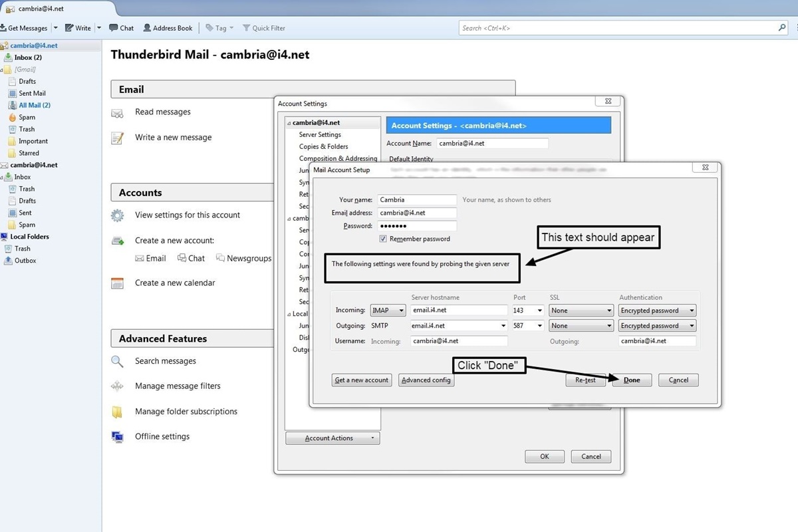Open Offline settings
Viewport: 798px width, 532px height.
[x=162, y=436]
